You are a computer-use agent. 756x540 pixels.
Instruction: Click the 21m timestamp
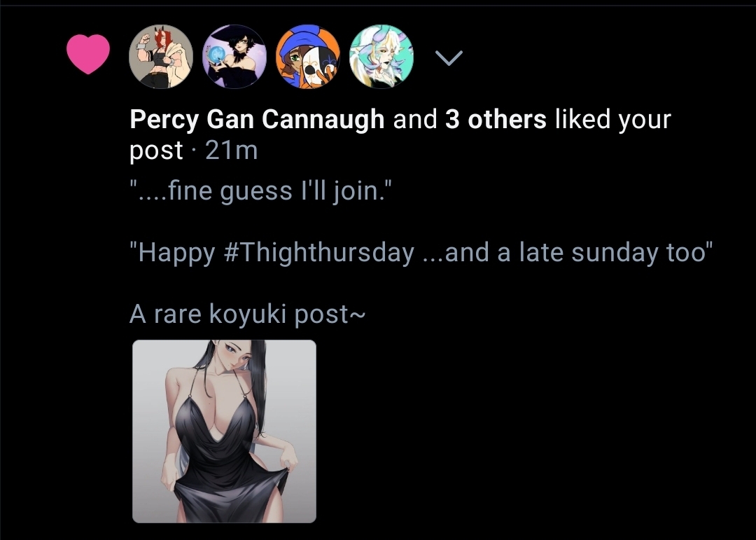click(232, 151)
